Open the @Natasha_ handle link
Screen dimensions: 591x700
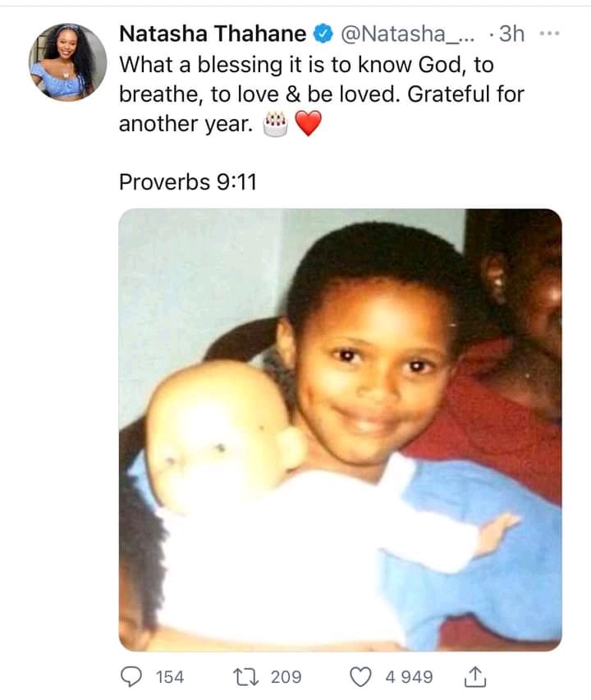(x=407, y=34)
